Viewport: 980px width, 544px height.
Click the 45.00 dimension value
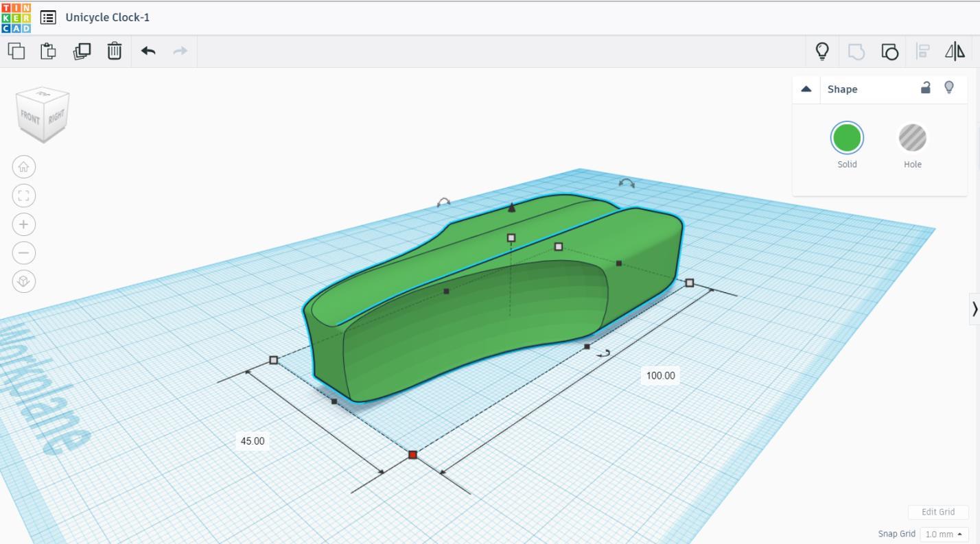pyautogui.click(x=253, y=441)
